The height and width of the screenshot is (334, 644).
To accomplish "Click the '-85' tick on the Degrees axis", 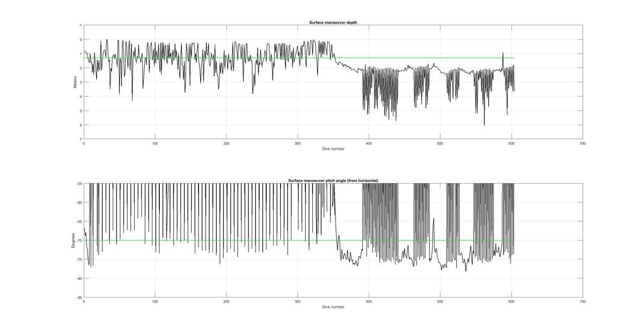I will (x=79, y=297).
